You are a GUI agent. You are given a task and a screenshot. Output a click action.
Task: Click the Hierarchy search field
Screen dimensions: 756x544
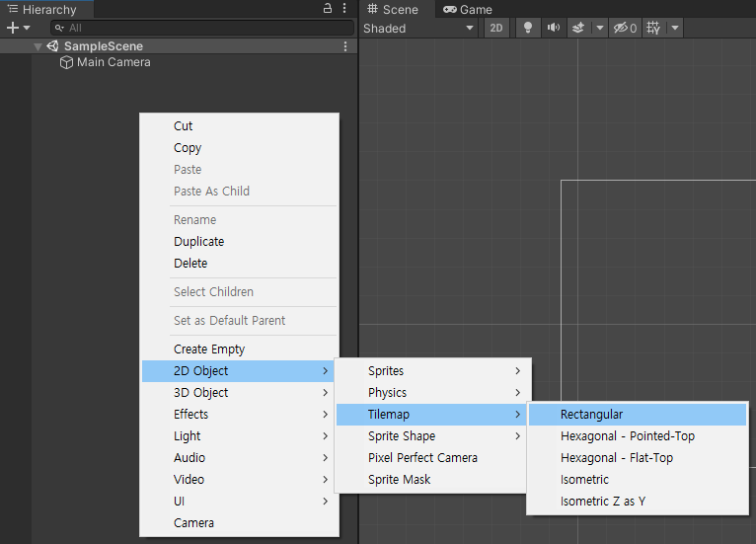click(x=202, y=28)
